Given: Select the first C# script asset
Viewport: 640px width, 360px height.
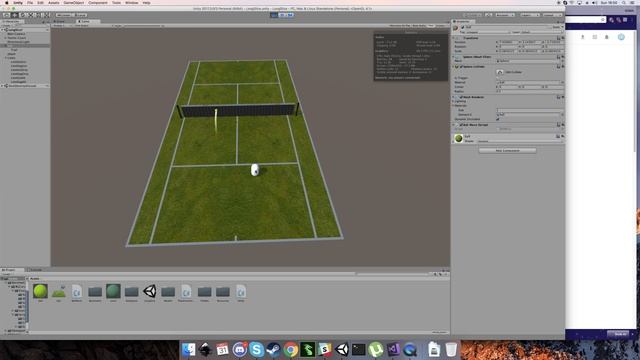Looking at the screenshot, I should tap(77, 291).
